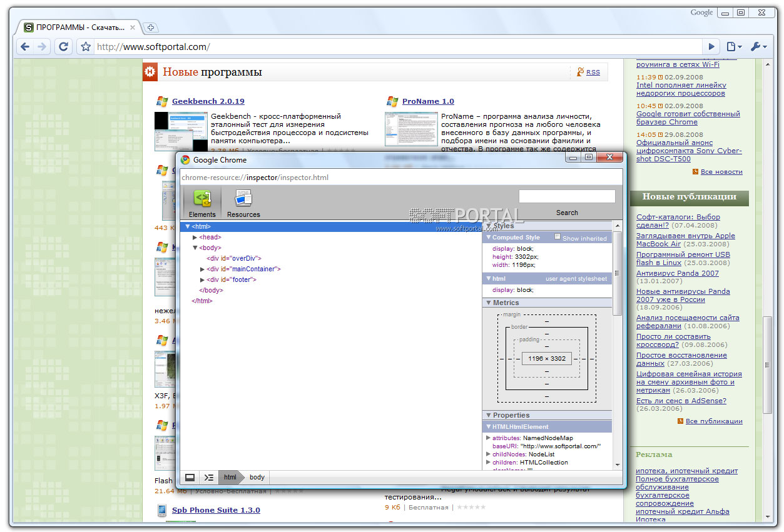Screen dimensions: 784x532
Task: Click the browser address bar with softportal.com
Action: tap(399, 47)
